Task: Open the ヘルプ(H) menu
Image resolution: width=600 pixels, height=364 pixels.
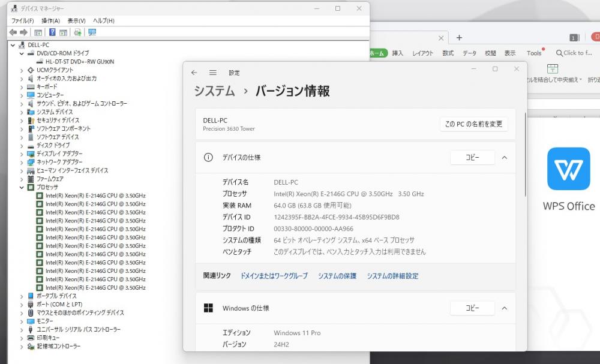Action: (x=104, y=20)
